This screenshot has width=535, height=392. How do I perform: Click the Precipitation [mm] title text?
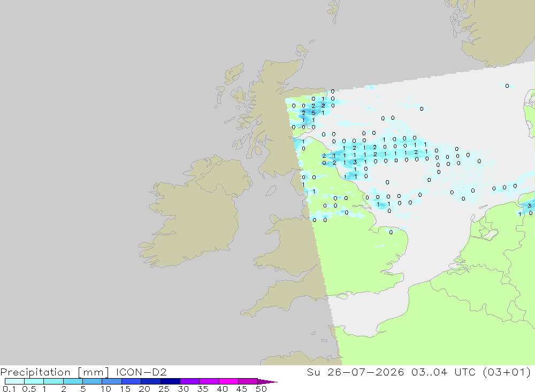coord(55,372)
